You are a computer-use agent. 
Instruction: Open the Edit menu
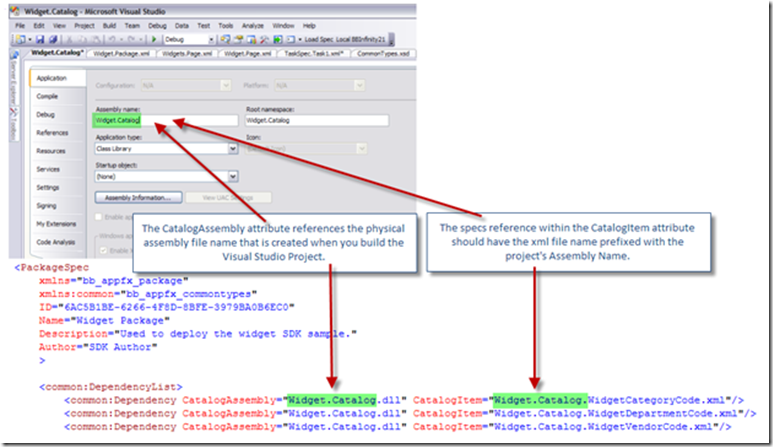tap(39, 26)
